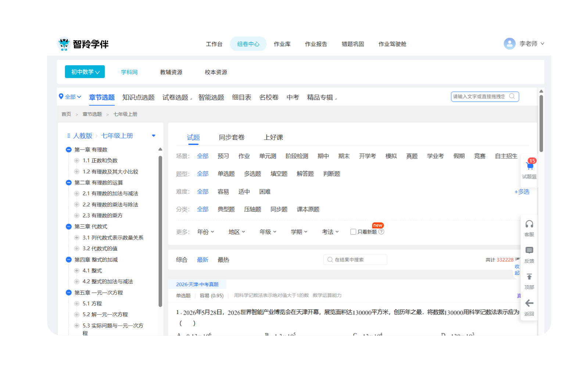Open the 上好课 tab
The height and width of the screenshot is (368, 588).
click(273, 137)
